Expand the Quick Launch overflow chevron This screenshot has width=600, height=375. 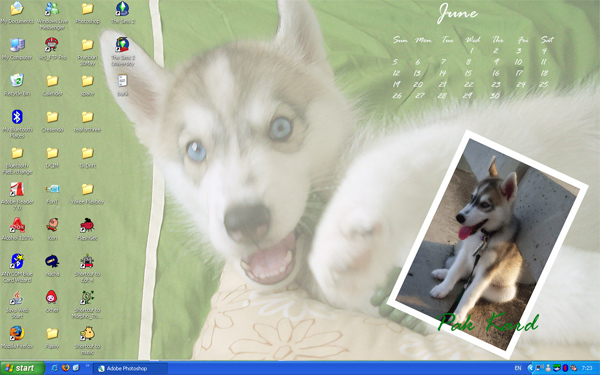(87, 366)
